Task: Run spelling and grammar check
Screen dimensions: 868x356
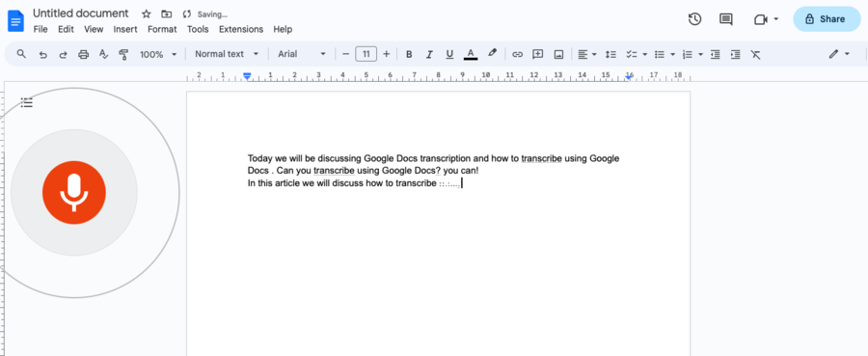Action: click(103, 54)
